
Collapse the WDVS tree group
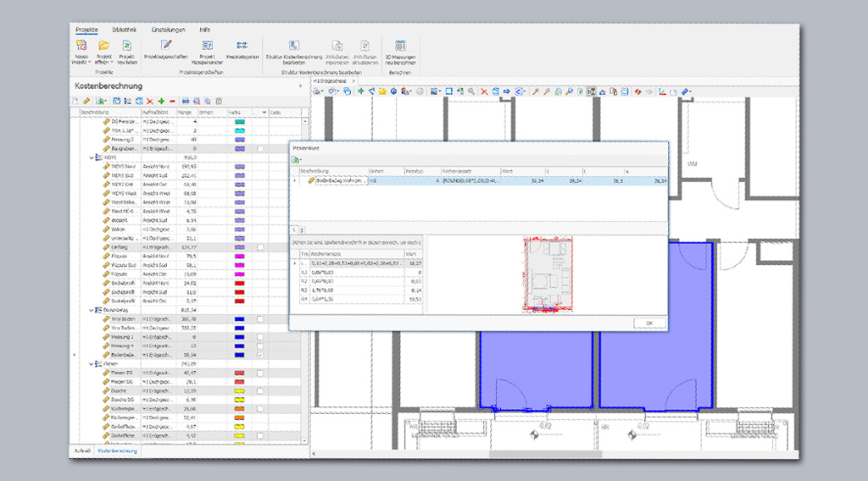point(92,158)
